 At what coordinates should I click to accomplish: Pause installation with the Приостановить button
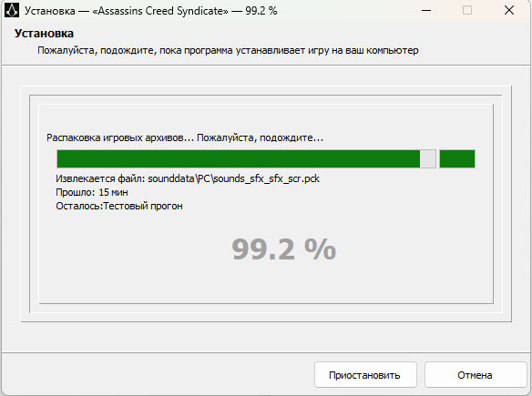tap(365, 375)
